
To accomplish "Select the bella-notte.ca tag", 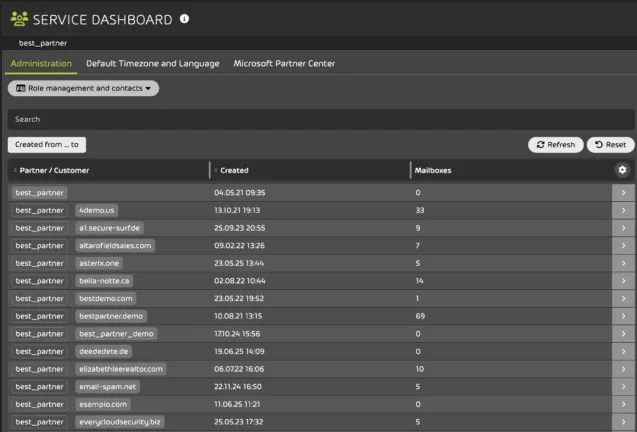I will pos(104,281).
